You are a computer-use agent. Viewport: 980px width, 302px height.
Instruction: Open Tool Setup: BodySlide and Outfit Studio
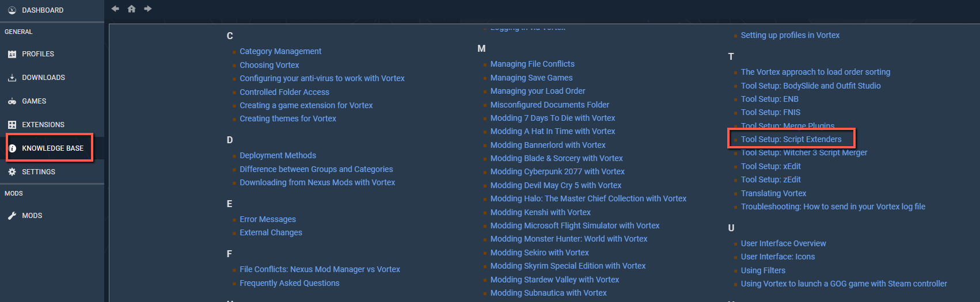coord(811,86)
